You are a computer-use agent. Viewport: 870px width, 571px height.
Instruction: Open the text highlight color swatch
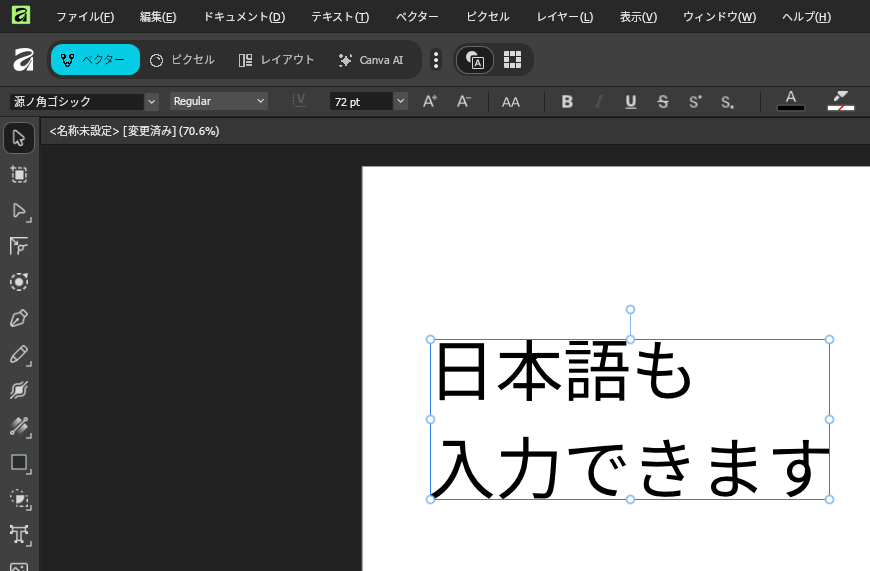[841, 101]
